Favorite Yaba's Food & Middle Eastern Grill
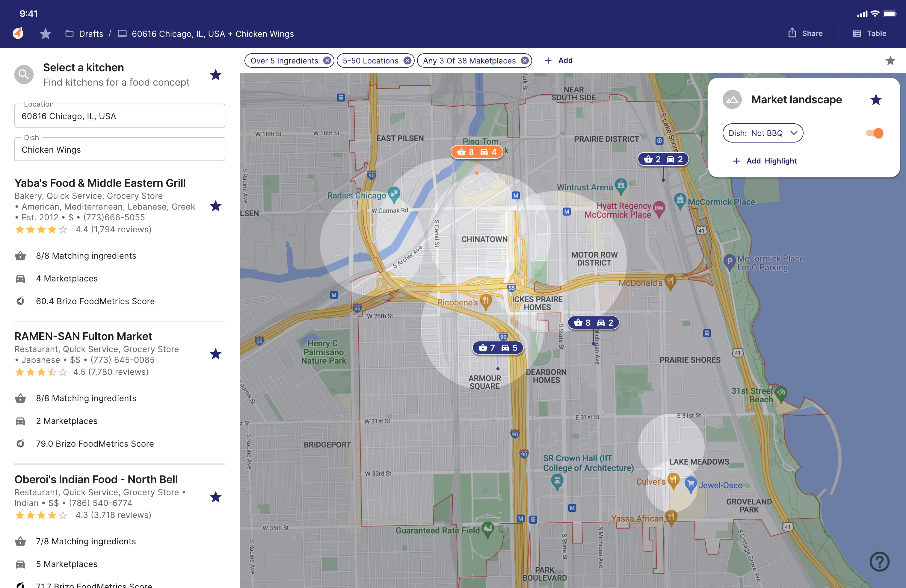Screen dimensions: 906x588 [215, 206]
